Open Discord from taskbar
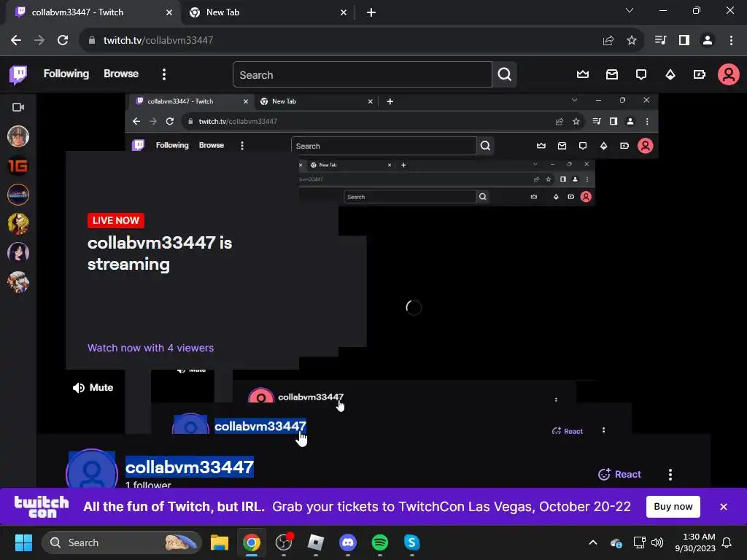 tap(348, 542)
